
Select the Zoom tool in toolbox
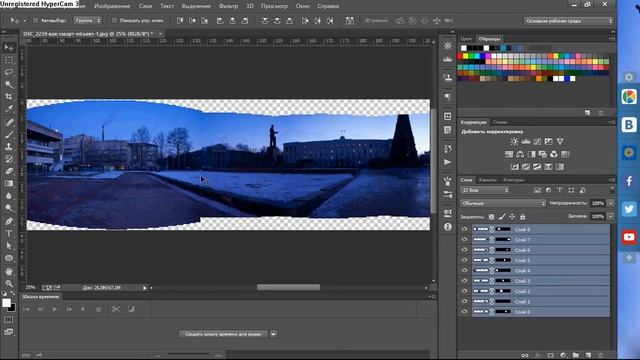click(9, 284)
